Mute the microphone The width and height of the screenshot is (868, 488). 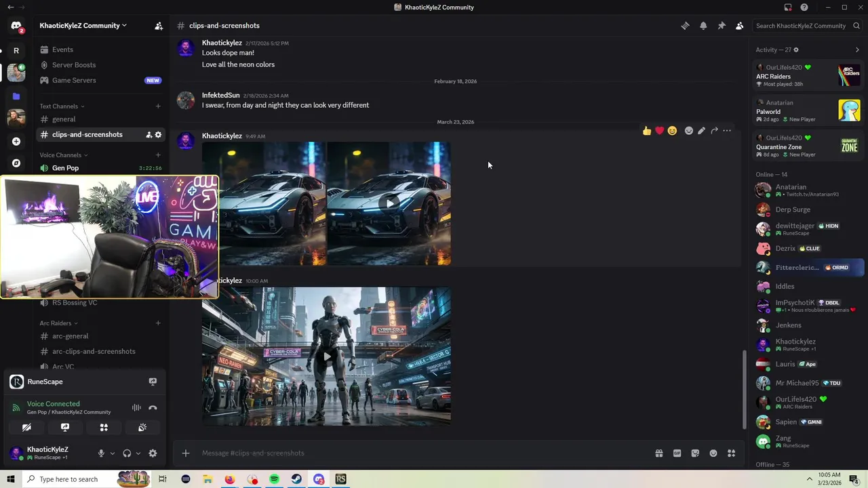(x=101, y=453)
